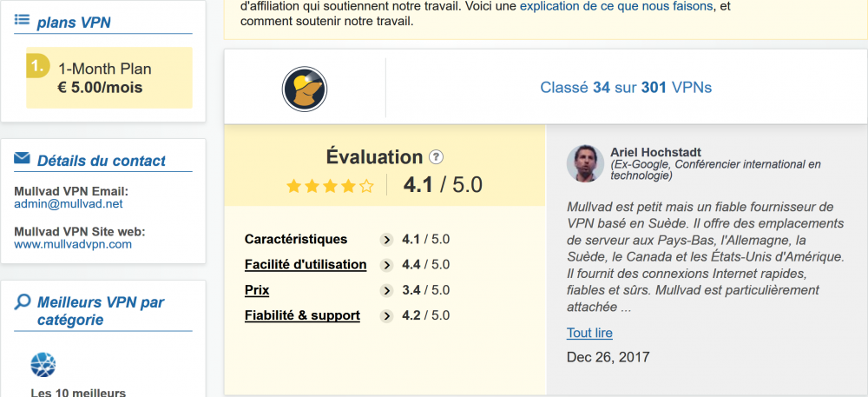Click the Facilité d'utilisation label
The width and height of the screenshot is (868, 397).
(306, 265)
